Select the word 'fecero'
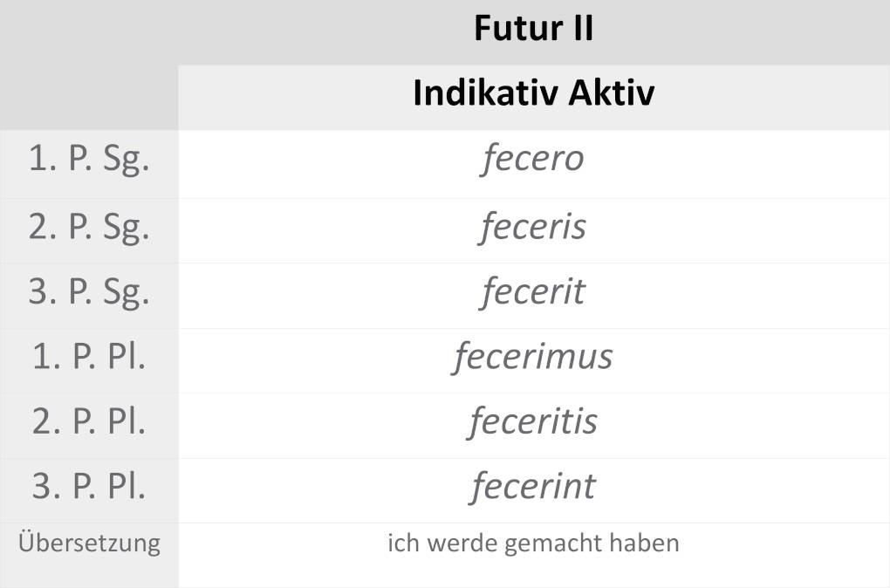 coord(532,161)
